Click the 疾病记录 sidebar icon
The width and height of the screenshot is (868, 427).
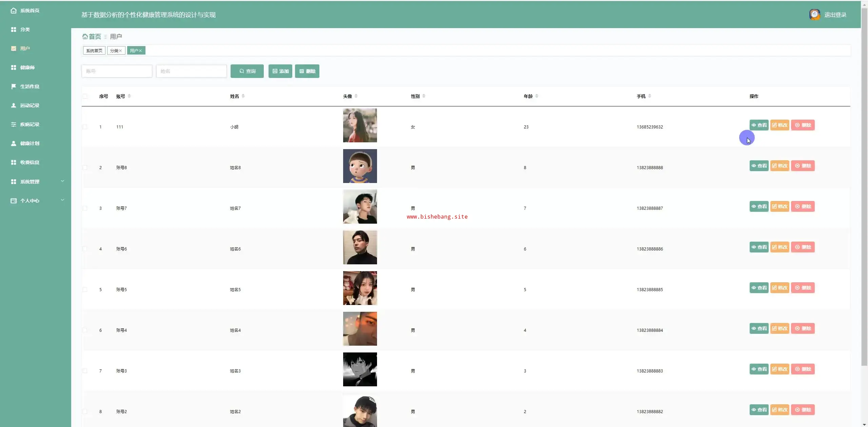pos(14,124)
